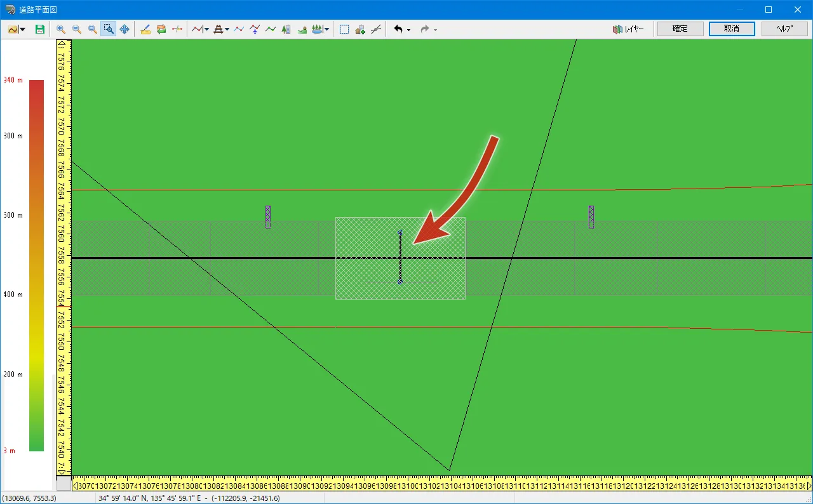
Task: Click the zoom out magnifier
Action: coord(77,29)
